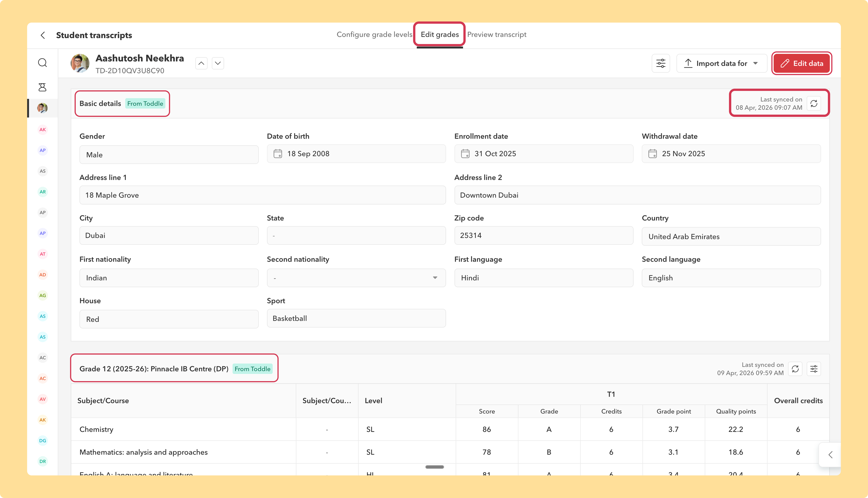Image resolution: width=868 pixels, height=498 pixels.
Task: Select the DR student avatar in sidebar
Action: 42,461
